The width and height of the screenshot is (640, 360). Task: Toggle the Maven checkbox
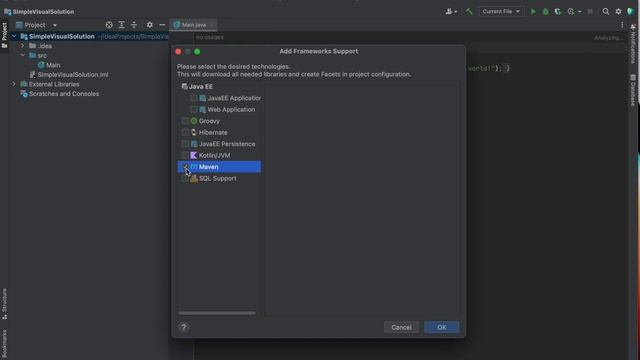click(x=185, y=167)
